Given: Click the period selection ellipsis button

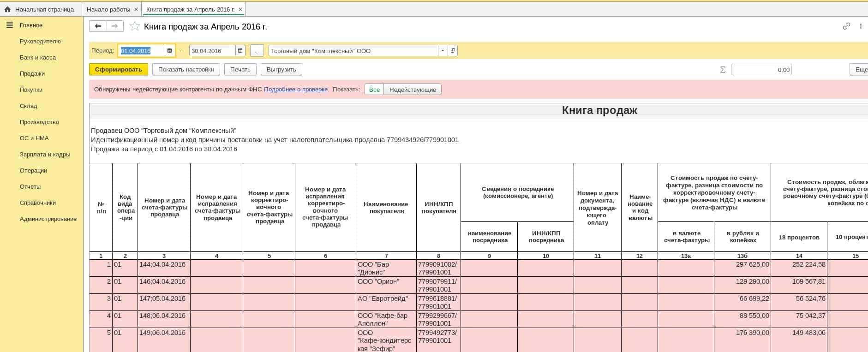Looking at the screenshot, I should [x=257, y=51].
